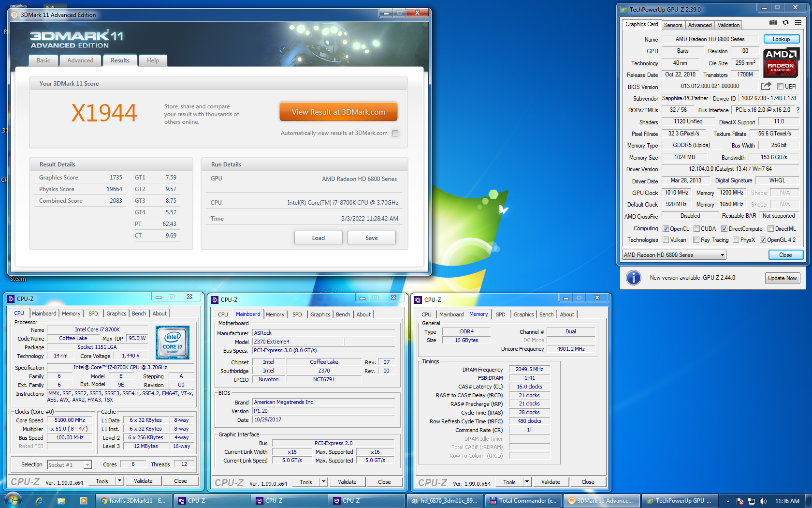Click the GPU-Z title bar app icon
The image size is (812, 508).
coord(624,10)
